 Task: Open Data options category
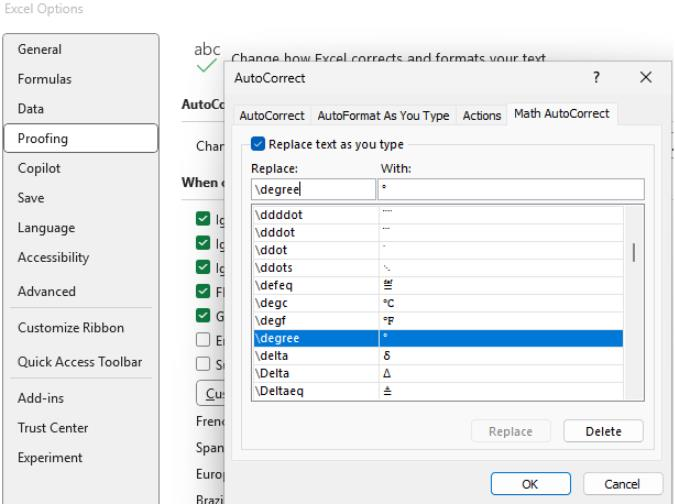pos(81,109)
